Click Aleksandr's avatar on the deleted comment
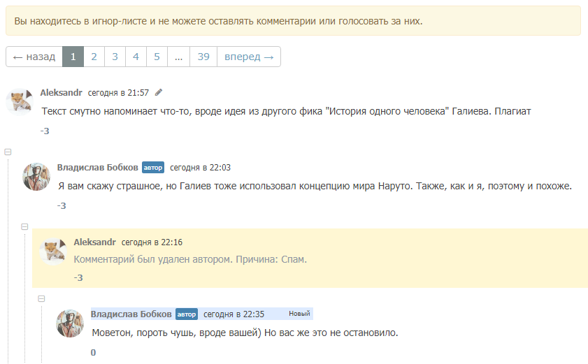The width and height of the screenshot is (588, 364). tap(53, 252)
